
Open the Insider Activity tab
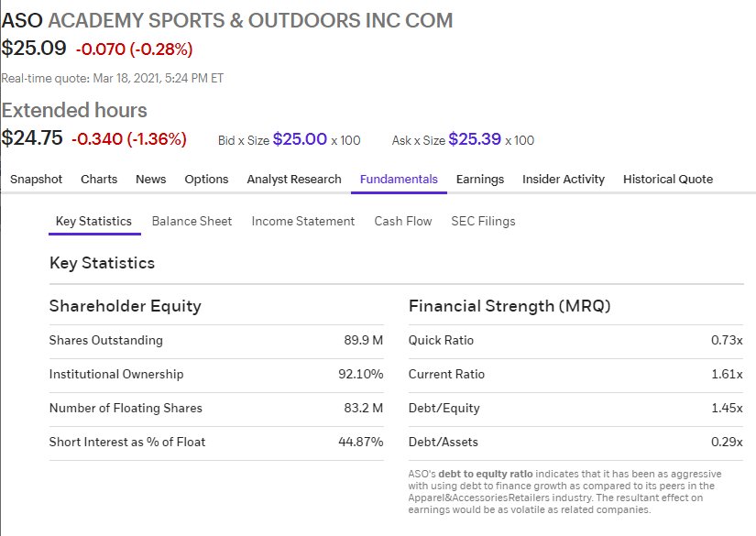click(x=564, y=180)
